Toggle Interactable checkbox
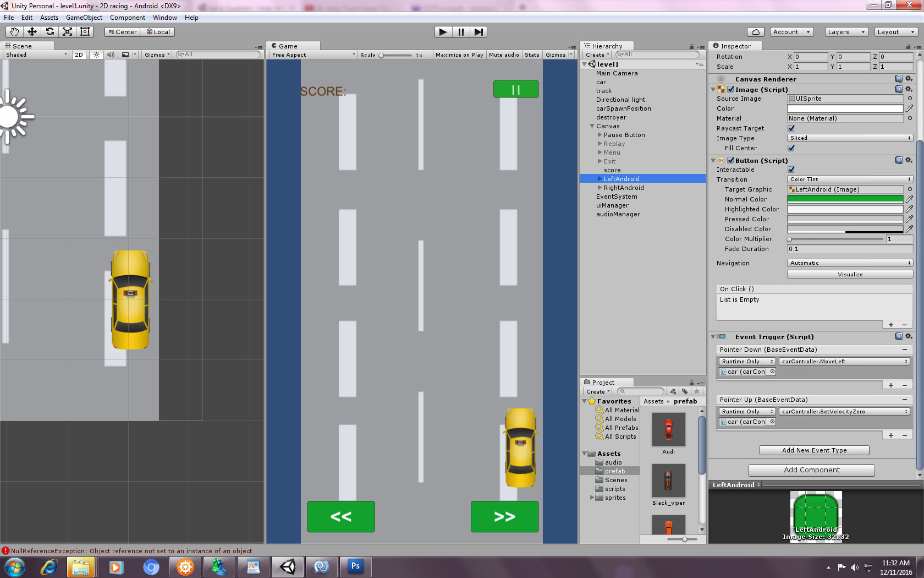The width and height of the screenshot is (924, 578). click(x=791, y=170)
